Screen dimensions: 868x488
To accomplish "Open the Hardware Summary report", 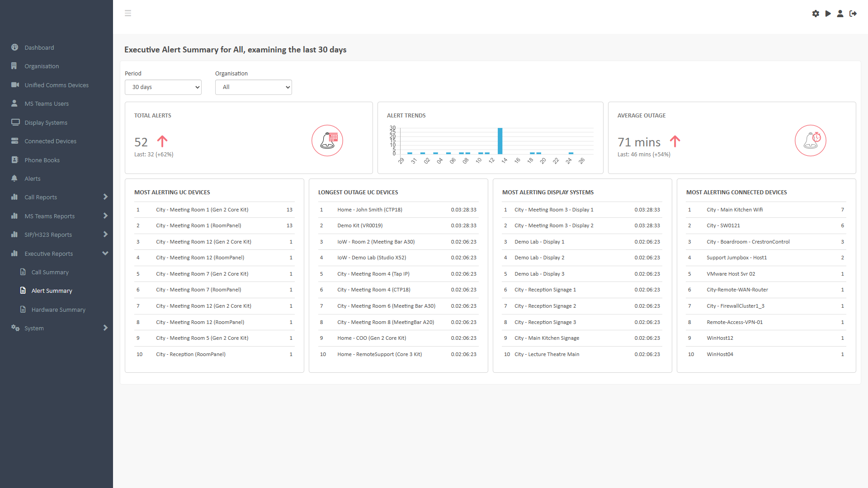I will [x=58, y=310].
